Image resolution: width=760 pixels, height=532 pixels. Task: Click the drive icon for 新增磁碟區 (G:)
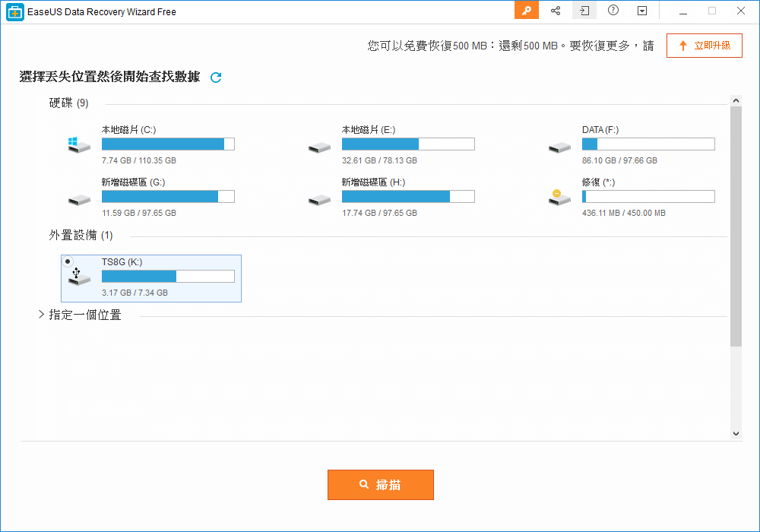tap(78, 200)
